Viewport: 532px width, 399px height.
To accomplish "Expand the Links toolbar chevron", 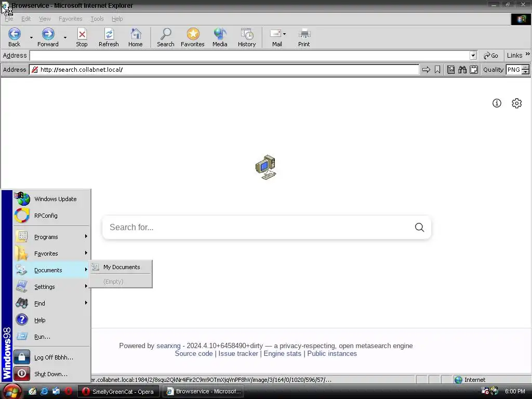I will 528,54.
